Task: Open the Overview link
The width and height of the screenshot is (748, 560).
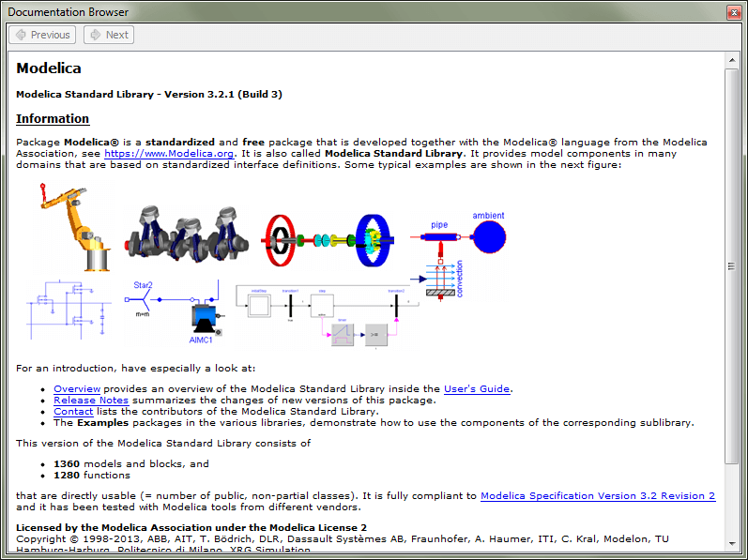Action: coord(77,389)
